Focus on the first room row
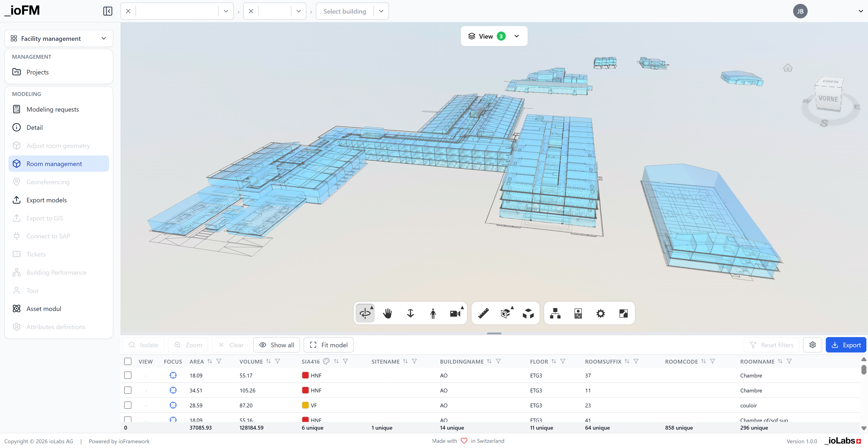This screenshot has width=868, height=448. 173,375
